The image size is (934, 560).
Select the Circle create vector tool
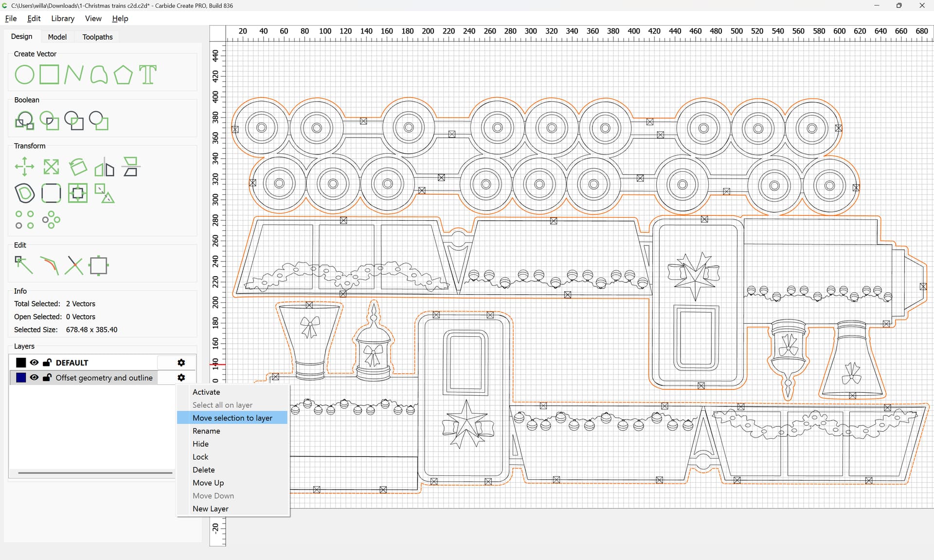[24, 75]
